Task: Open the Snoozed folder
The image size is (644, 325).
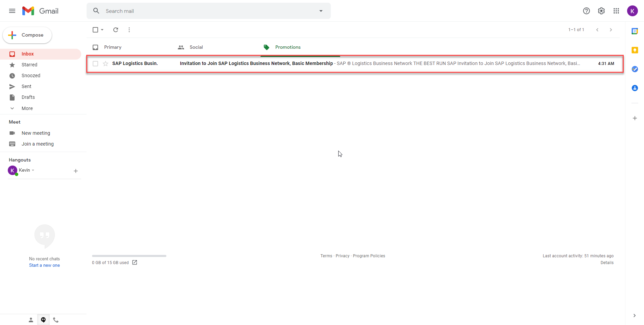Action: coord(31,75)
